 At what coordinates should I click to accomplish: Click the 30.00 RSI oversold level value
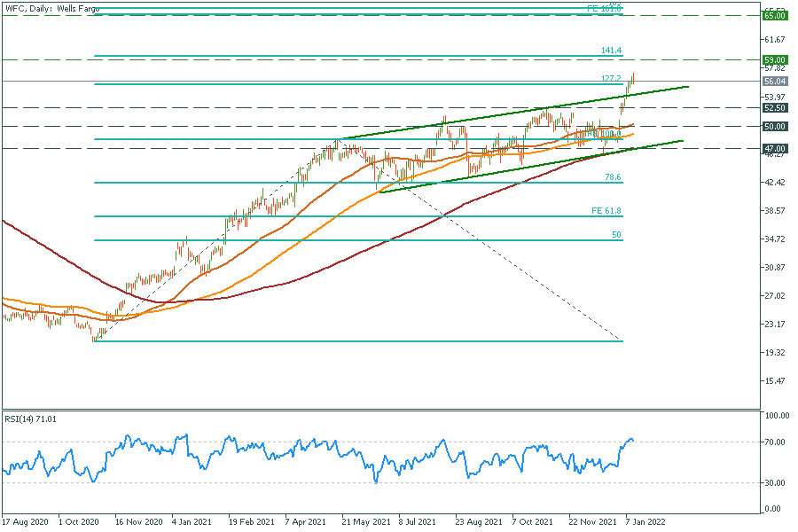[x=775, y=483]
